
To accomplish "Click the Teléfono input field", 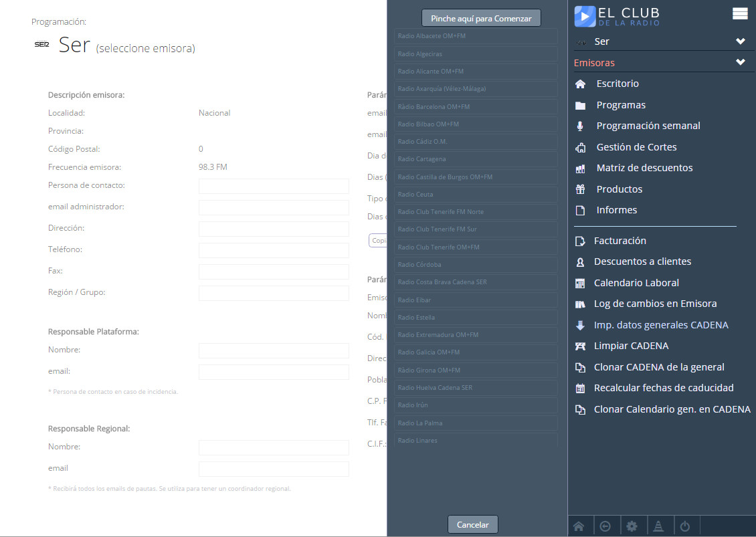I will 274,250.
